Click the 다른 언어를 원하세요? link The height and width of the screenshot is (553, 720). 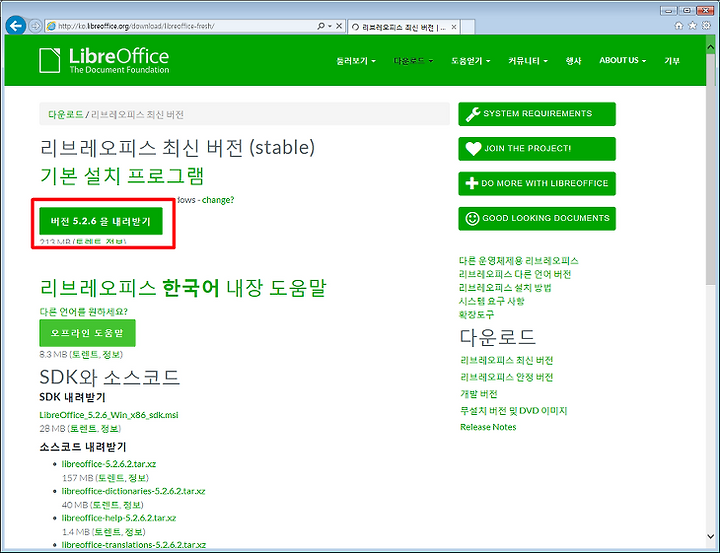(x=84, y=312)
